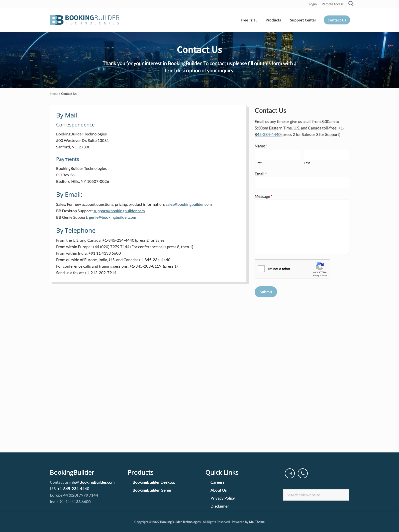The height and width of the screenshot is (532, 399).
Task: Open the Privacy Policy footer link
Action: point(223,498)
